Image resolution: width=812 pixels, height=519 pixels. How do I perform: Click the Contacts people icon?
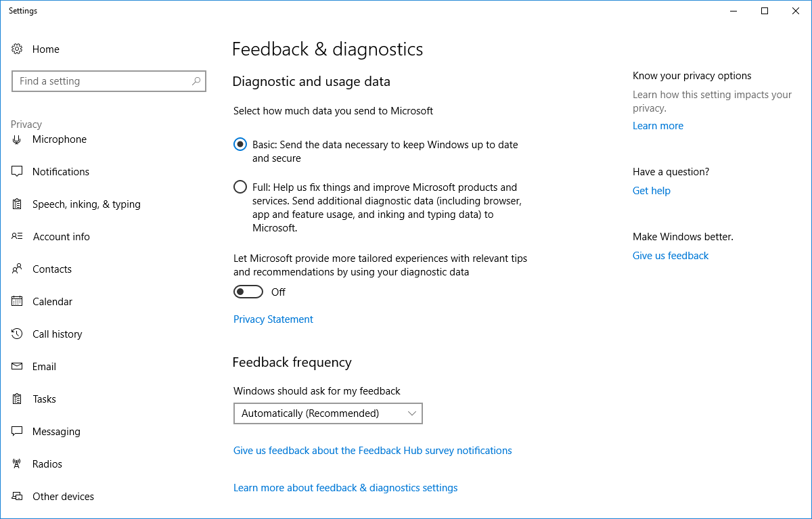tap(18, 269)
